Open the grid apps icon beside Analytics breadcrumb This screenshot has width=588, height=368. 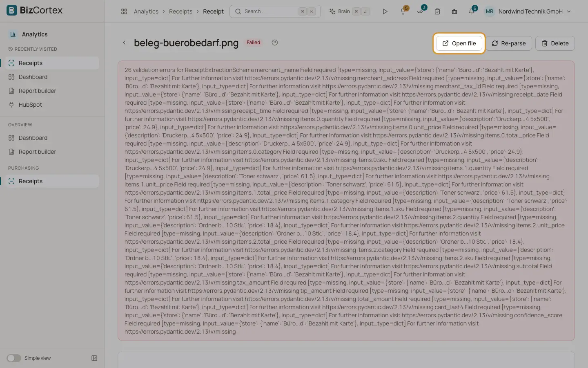pos(124,11)
